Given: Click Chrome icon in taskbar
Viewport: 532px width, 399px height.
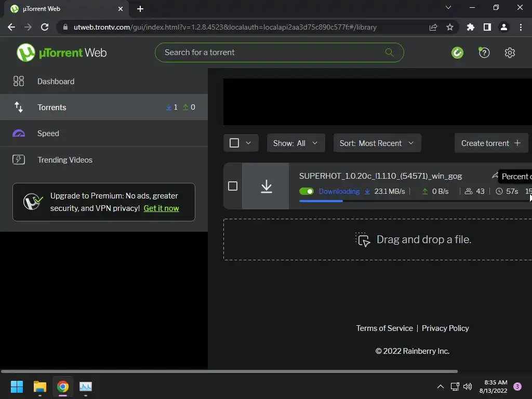Looking at the screenshot, I should pyautogui.click(x=63, y=387).
